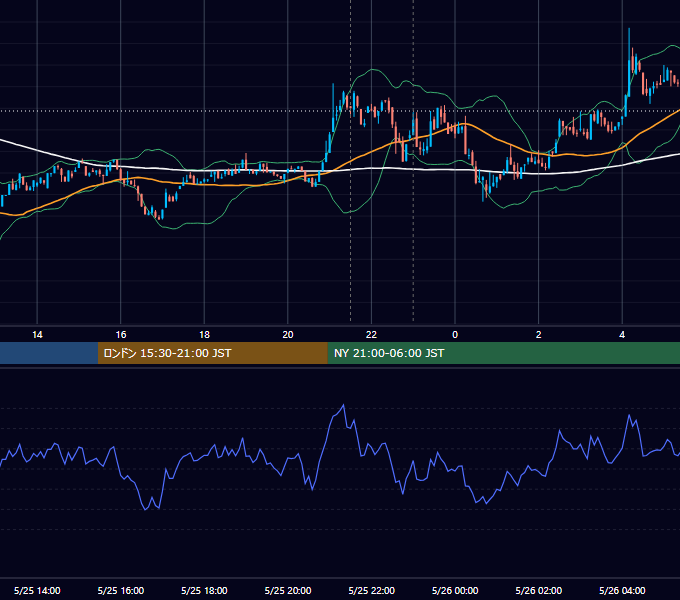Click the blue session bar before ロンドン
The width and height of the screenshot is (680, 600).
point(49,353)
